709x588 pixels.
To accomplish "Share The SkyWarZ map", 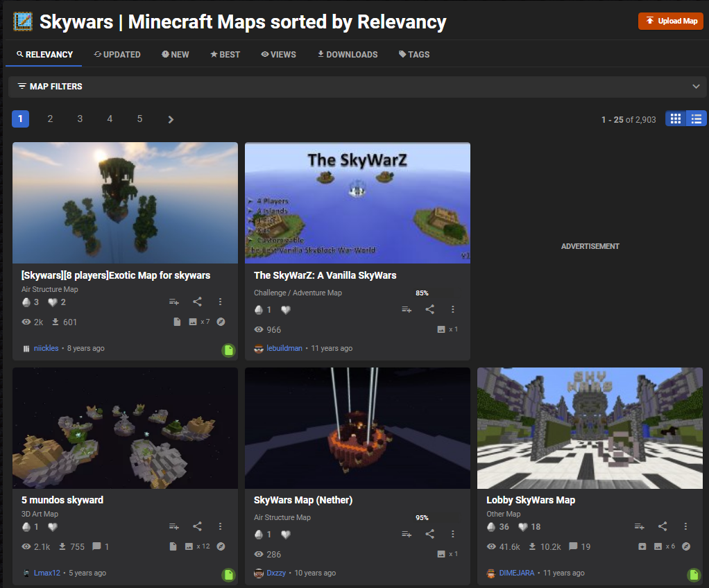I will (x=429, y=309).
